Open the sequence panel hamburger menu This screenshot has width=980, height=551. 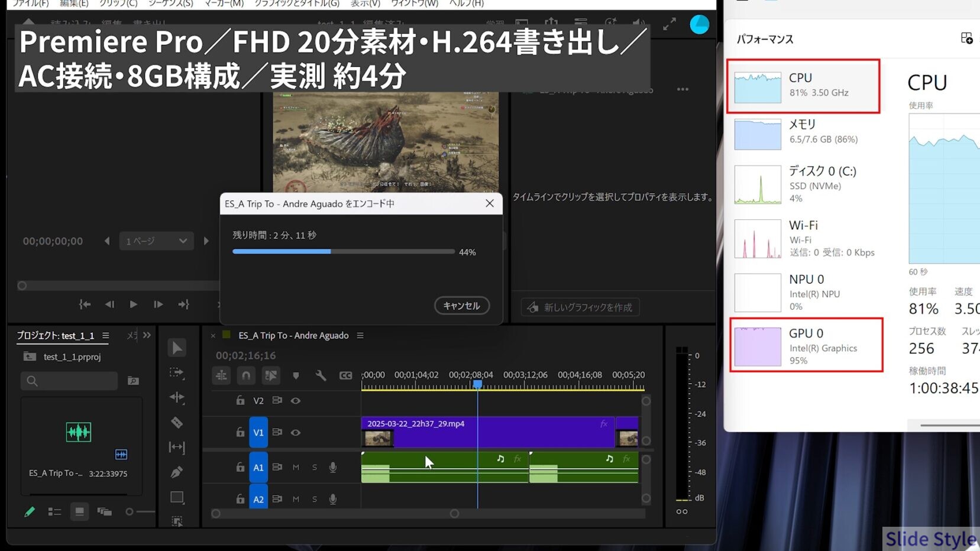point(360,336)
